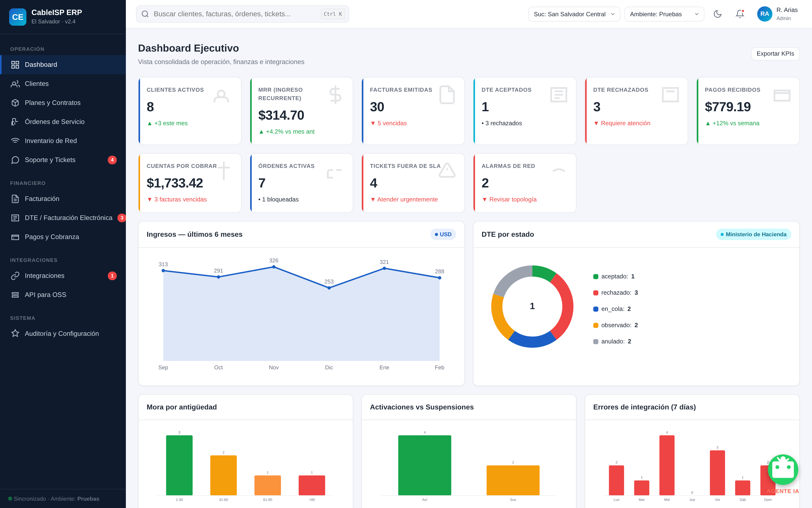Click the Planes y Contratos box icon
812x508 pixels.
pos(15,103)
